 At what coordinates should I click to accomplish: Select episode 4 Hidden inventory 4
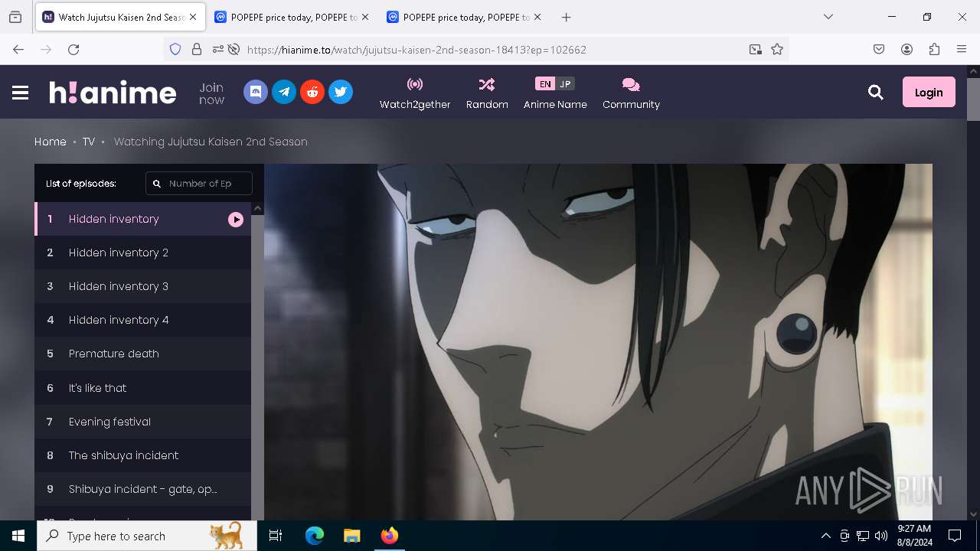coord(143,320)
